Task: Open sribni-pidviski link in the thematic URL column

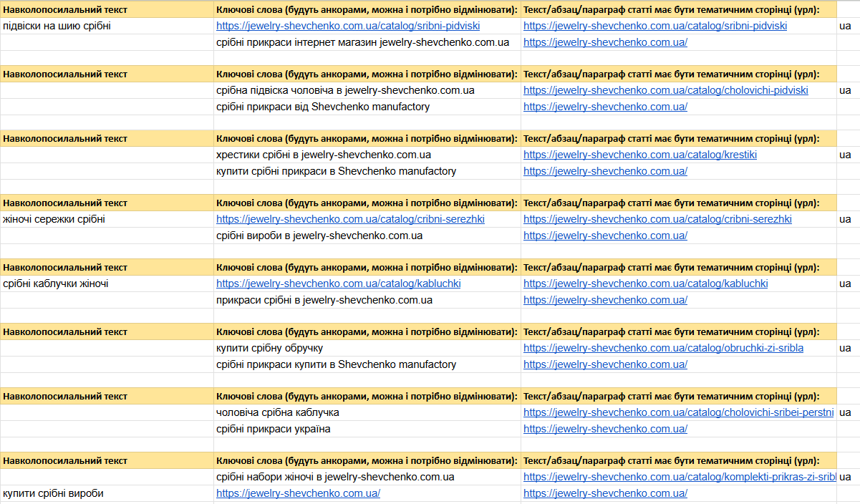Action: point(655,26)
